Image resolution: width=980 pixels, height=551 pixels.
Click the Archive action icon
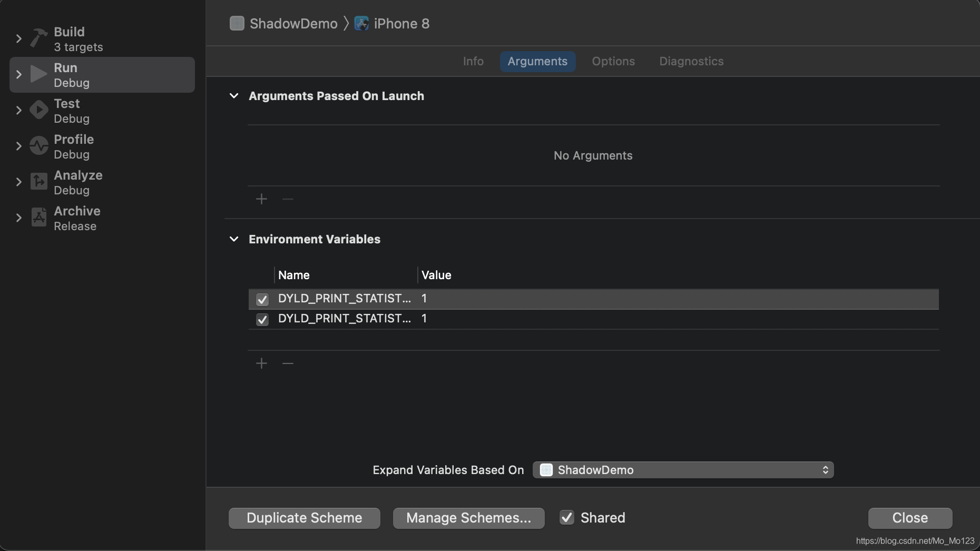(x=38, y=218)
